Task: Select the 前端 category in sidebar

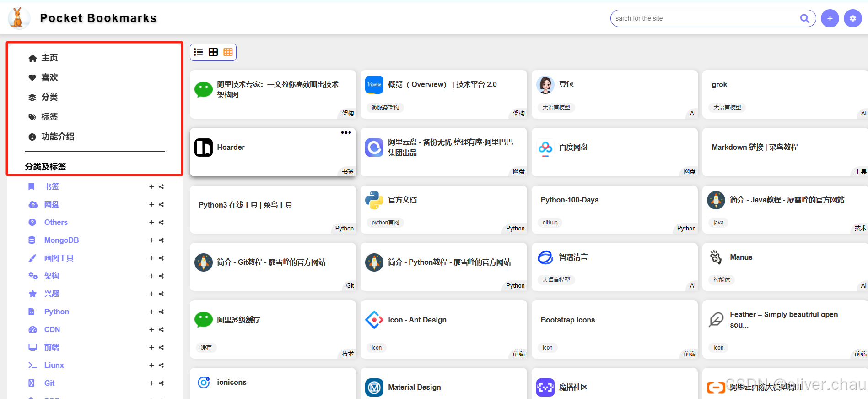Action: pyautogui.click(x=51, y=347)
